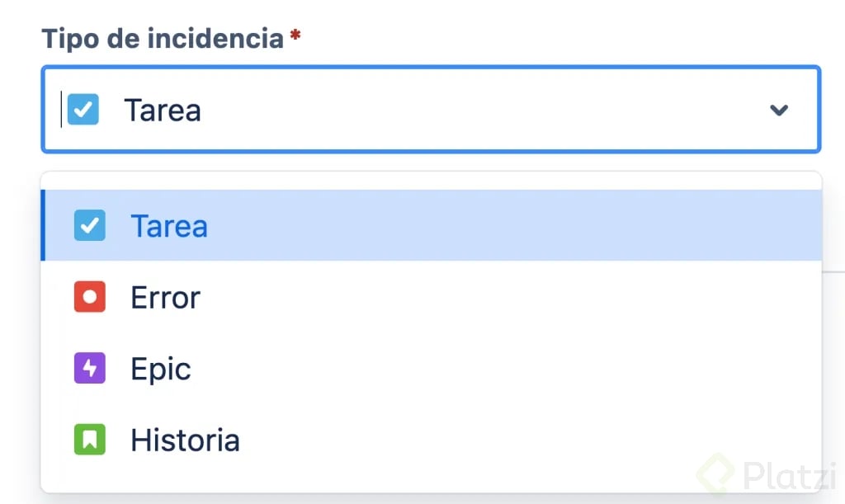Click the Tarea label in the option list
Screen dimensions: 845x504
pyautogui.click(x=169, y=226)
